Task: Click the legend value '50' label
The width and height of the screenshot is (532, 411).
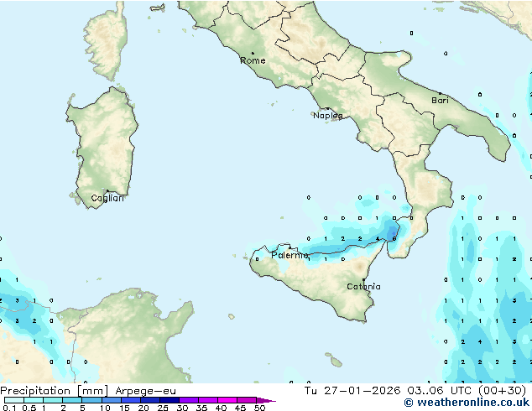Action: click(x=260, y=408)
